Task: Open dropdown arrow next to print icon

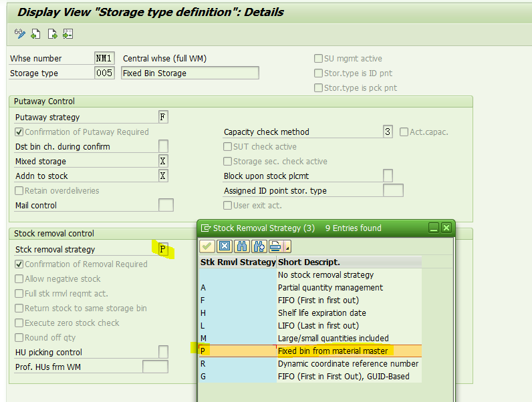Action: tap(287, 246)
